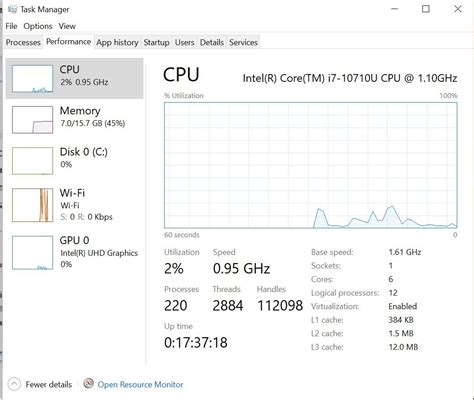
Task: Collapse with the Fewer details chevron icon
Action: point(14,384)
